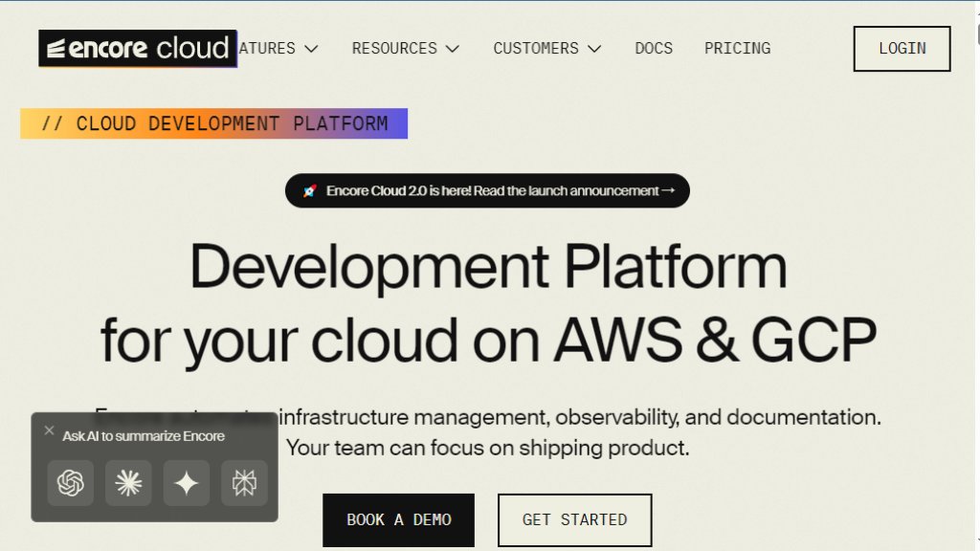The width and height of the screenshot is (980, 551).
Task: Dismiss the Ask AI to summarize Encore popup
Action: click(x=50, y=430)
